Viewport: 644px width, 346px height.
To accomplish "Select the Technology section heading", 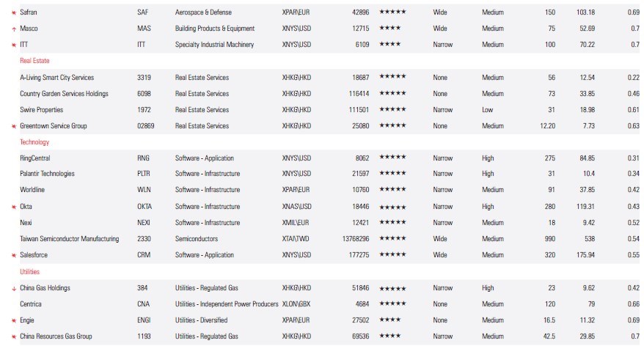I will (34, 142).
